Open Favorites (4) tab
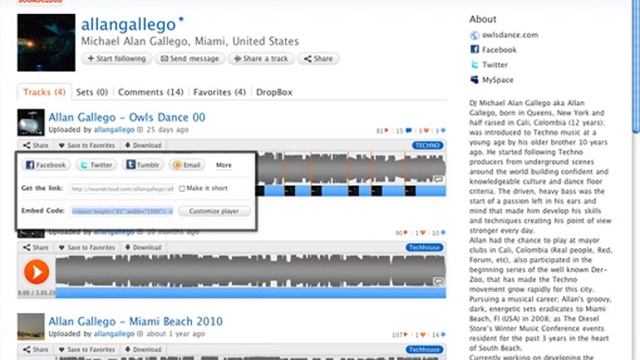Viewport: 640px width, 360px height. [220, 92]
